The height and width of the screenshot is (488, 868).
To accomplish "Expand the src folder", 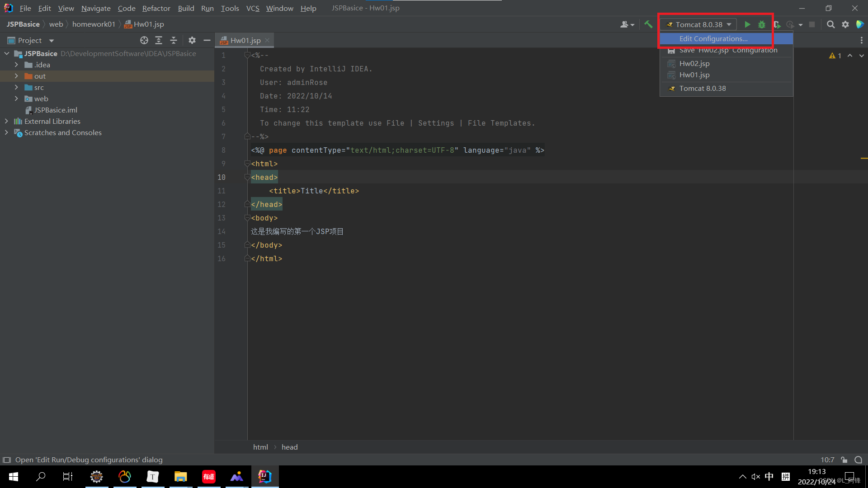I will [16, 87].
